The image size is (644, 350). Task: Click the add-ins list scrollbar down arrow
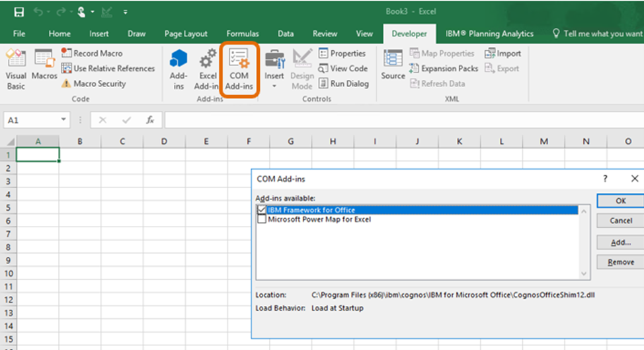tap(584, 273)
